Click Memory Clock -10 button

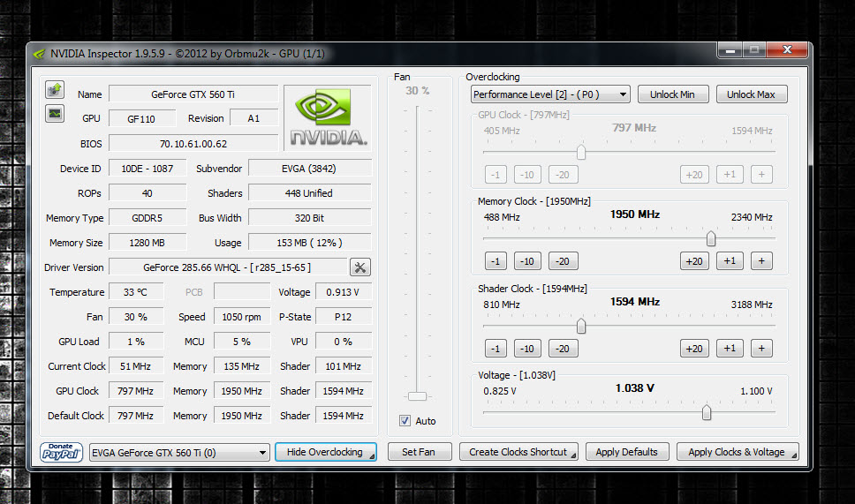point(527,261)
